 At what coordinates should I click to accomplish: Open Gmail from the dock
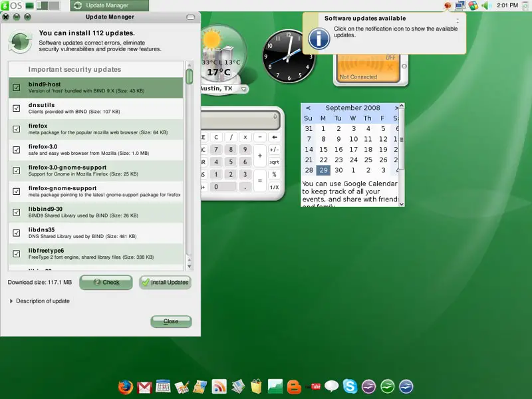point(144,388)
